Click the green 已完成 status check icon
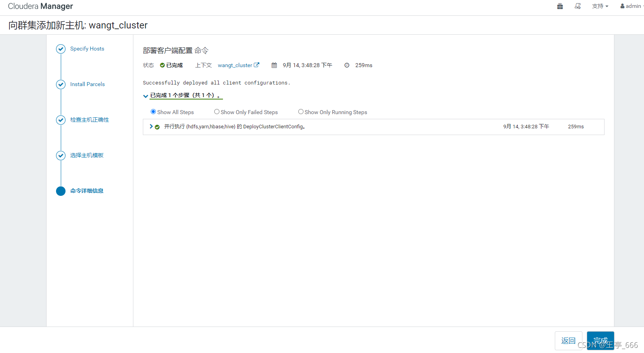 tap(162, 66)
